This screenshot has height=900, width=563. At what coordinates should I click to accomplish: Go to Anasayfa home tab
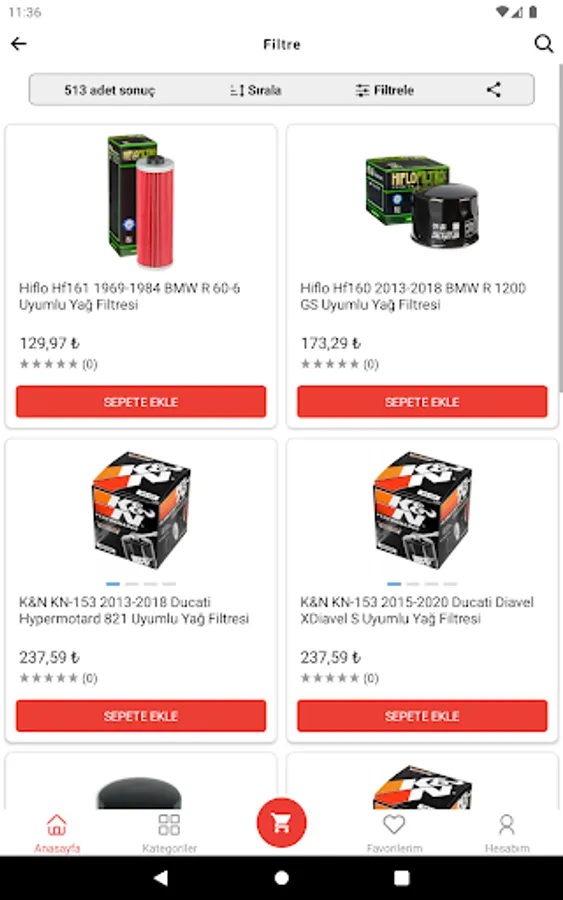coord(57,833)
